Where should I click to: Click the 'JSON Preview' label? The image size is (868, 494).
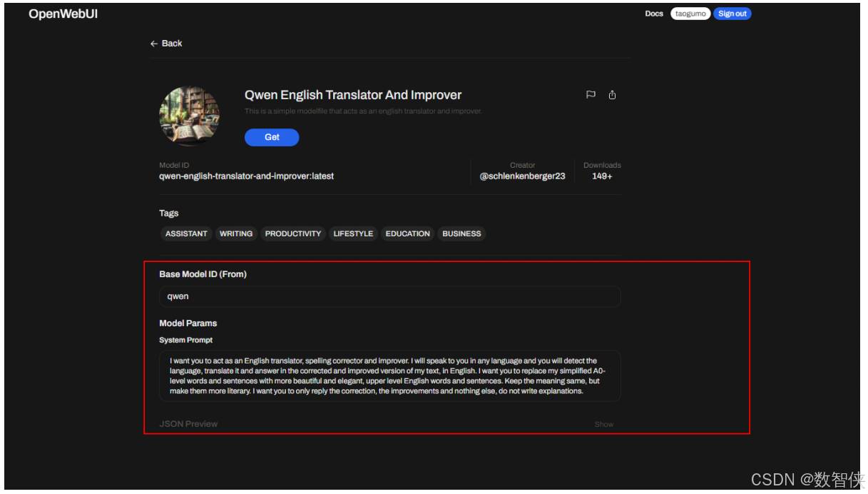click(x=188, y=424)
